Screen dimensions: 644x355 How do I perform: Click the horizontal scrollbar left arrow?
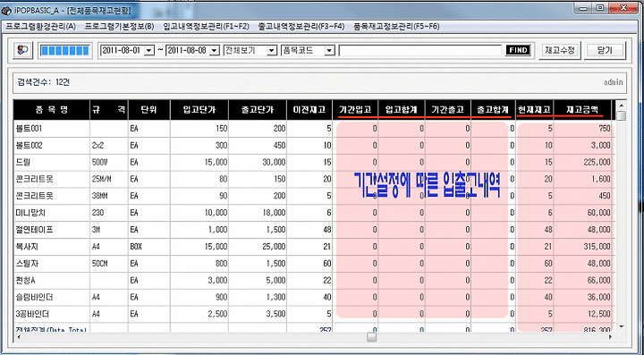pos(19,337)
